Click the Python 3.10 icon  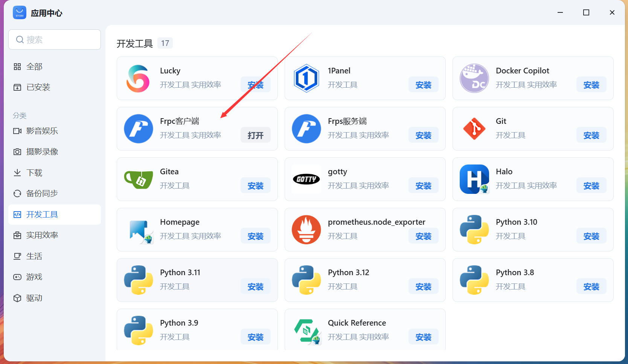tap(474, 230)
